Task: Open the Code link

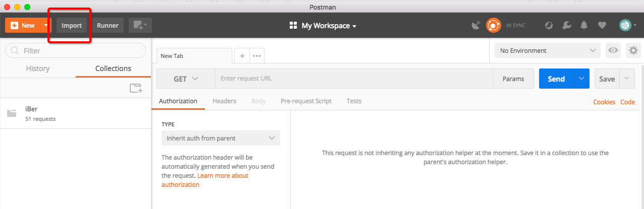Action: (627, 102)
